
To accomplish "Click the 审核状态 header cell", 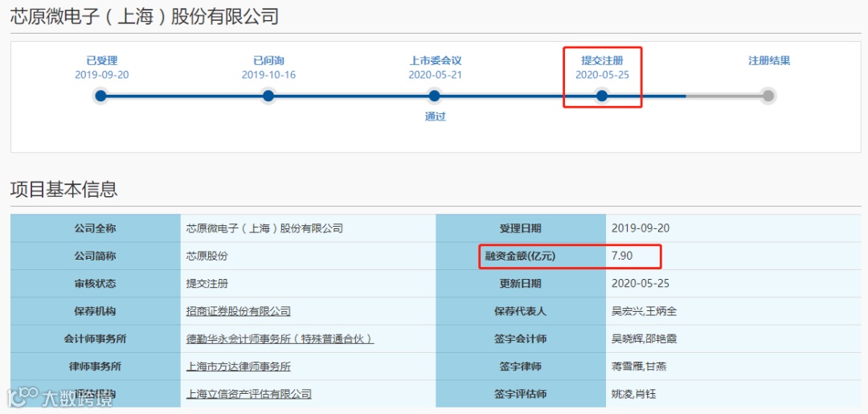I will (x=95, y=284).
